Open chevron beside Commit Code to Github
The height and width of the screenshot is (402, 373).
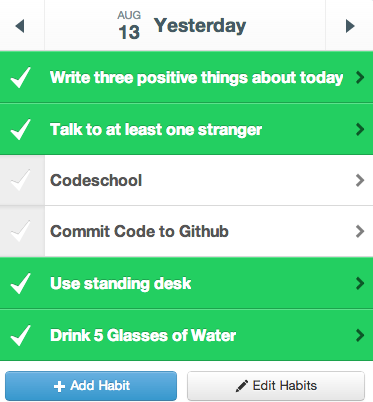360,231
